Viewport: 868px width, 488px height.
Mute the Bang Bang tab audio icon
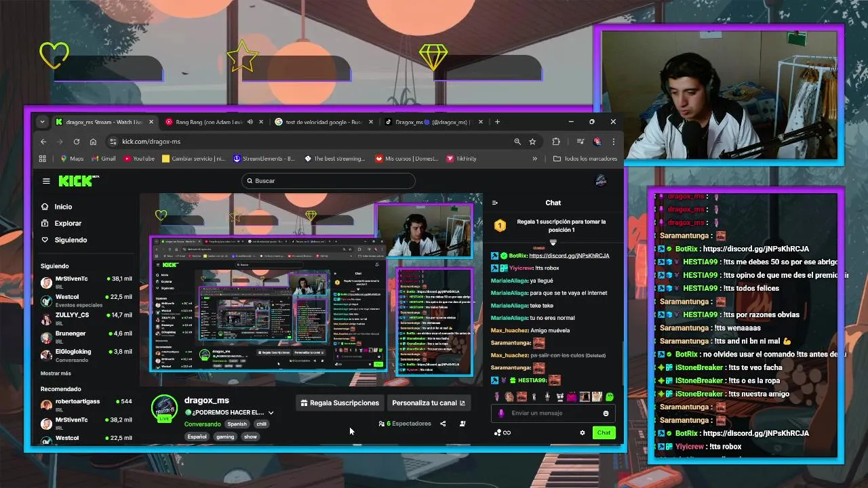pyautogui.click(x=250, y=122)
